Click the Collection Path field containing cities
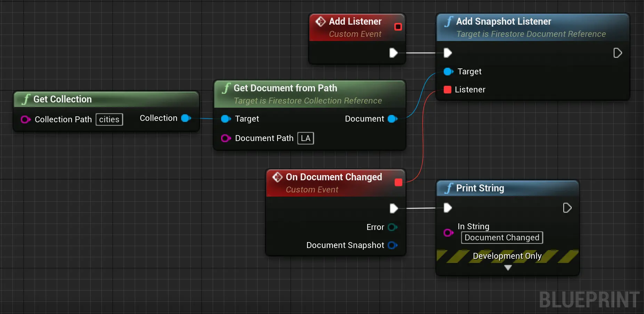644x314 pixels. point(109,119)
